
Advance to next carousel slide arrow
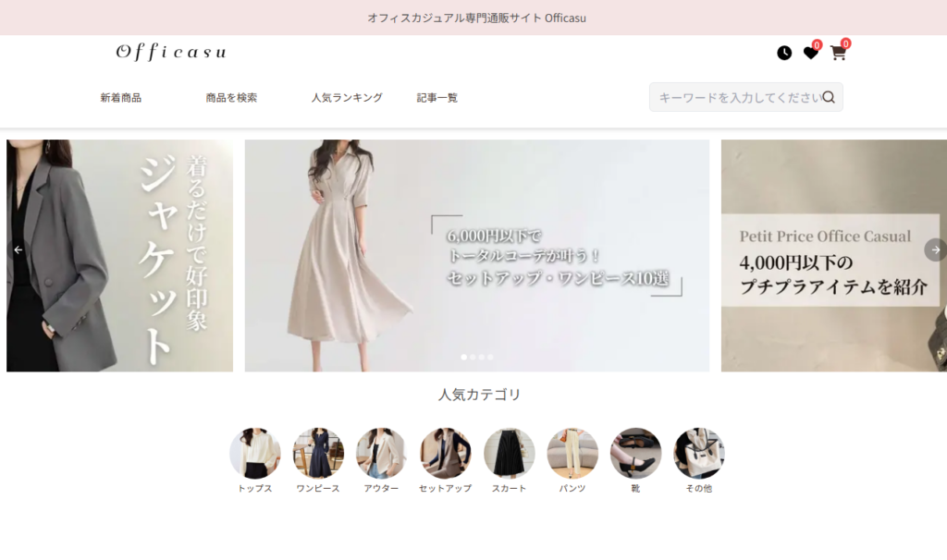pos(935,250)
